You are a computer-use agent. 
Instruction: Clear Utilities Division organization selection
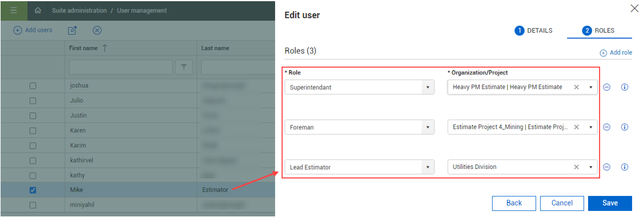pos(576,167)
